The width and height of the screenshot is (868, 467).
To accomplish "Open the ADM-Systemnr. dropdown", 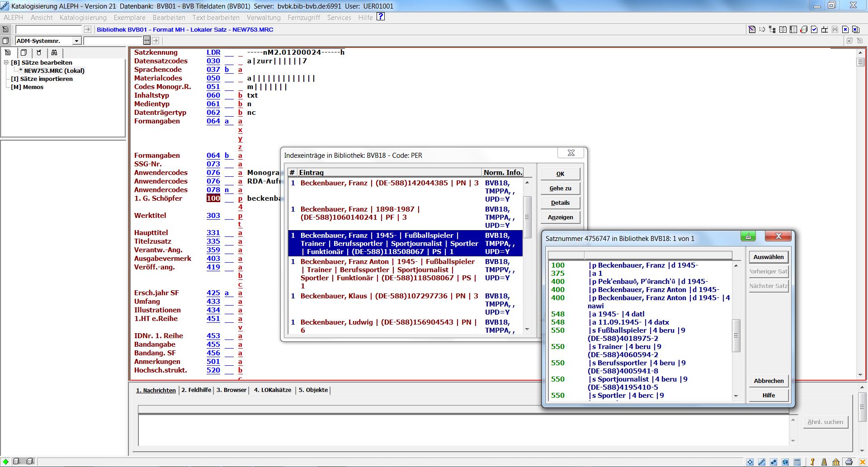I will 76,41.
